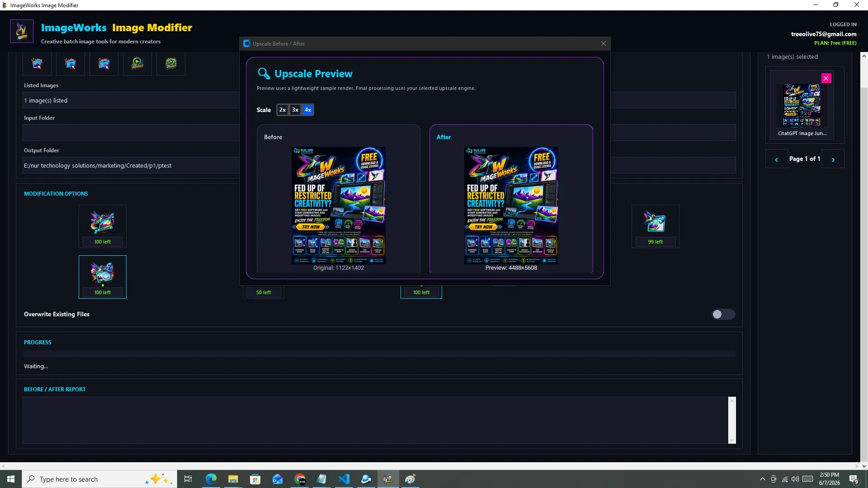Click the 'Preview: 4488×5608' caption

511,268
